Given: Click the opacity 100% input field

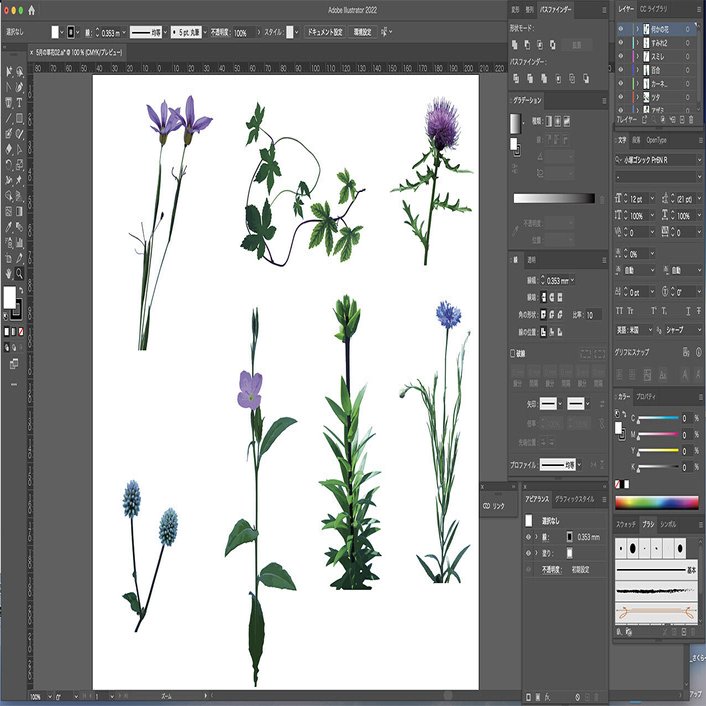Looking at the screenshot, I should (x=243, y=32).
